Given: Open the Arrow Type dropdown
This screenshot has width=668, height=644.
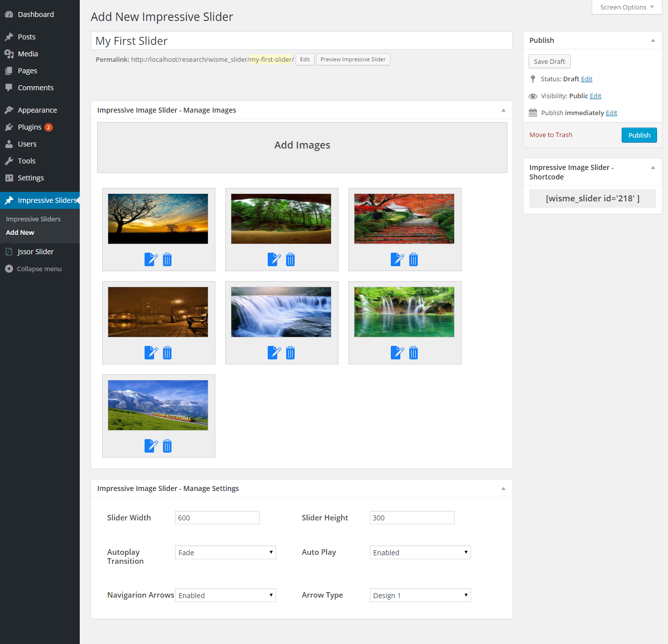Looking at the screenshot, I should pyautogui.click(x=420, y=595).
